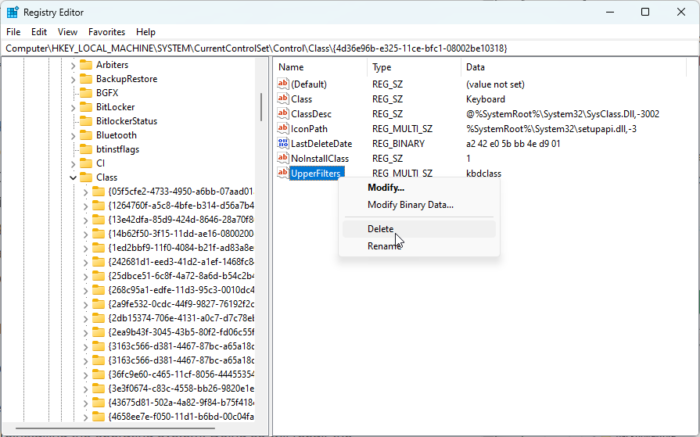Open the Favorites menu
The height and width of the screenshot is (437, 700).
click(107, 32)
